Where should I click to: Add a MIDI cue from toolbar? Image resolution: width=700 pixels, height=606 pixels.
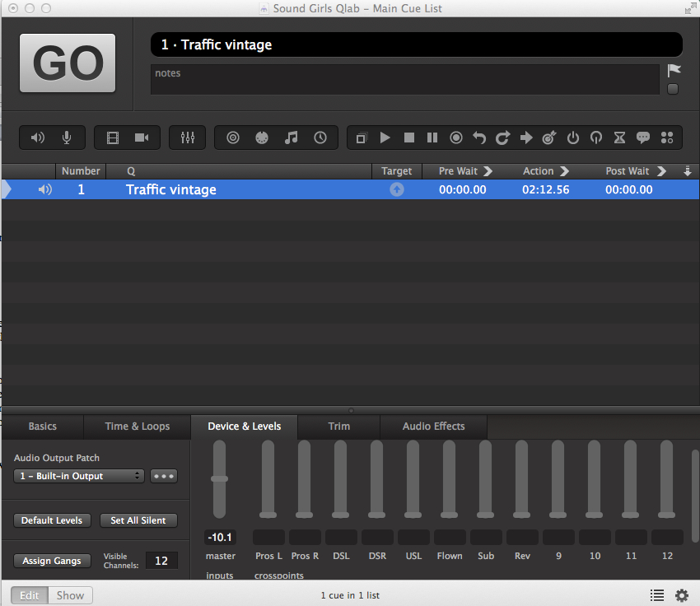262,138
